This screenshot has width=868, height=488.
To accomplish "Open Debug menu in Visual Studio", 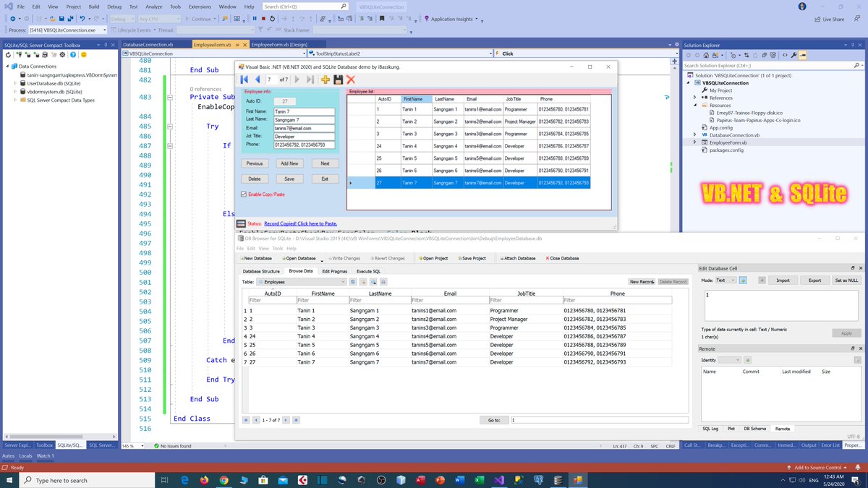I will pyautogui.click(x=114, y=7).
